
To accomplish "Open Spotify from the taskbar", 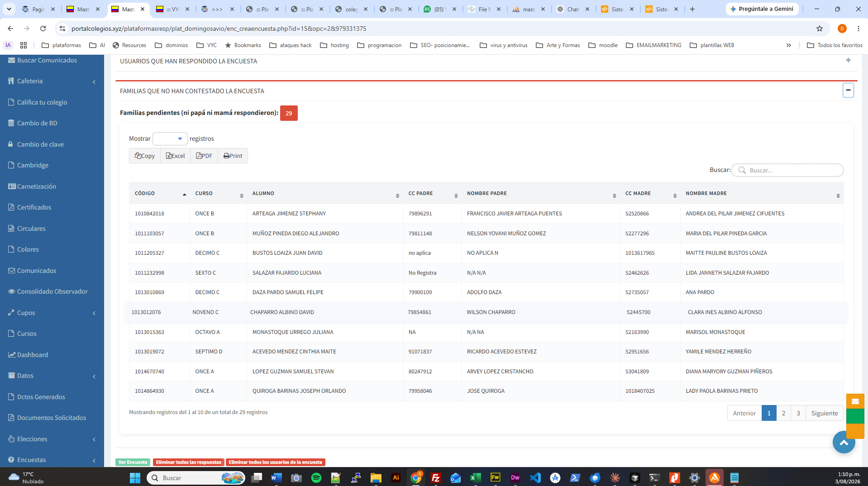I will [316, 478].
